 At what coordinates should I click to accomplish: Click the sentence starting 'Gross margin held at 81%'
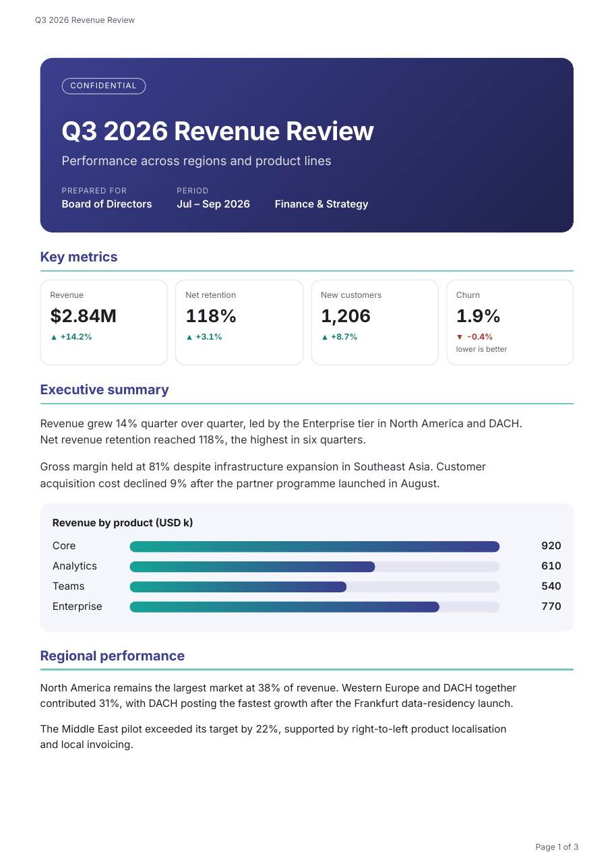click(x=263, y=475)
